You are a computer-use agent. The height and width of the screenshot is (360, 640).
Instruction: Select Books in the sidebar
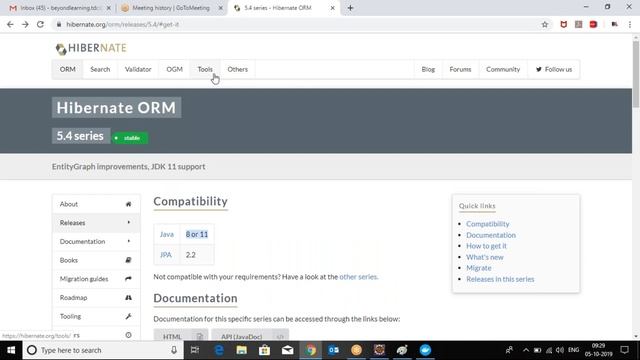(96, 260)
